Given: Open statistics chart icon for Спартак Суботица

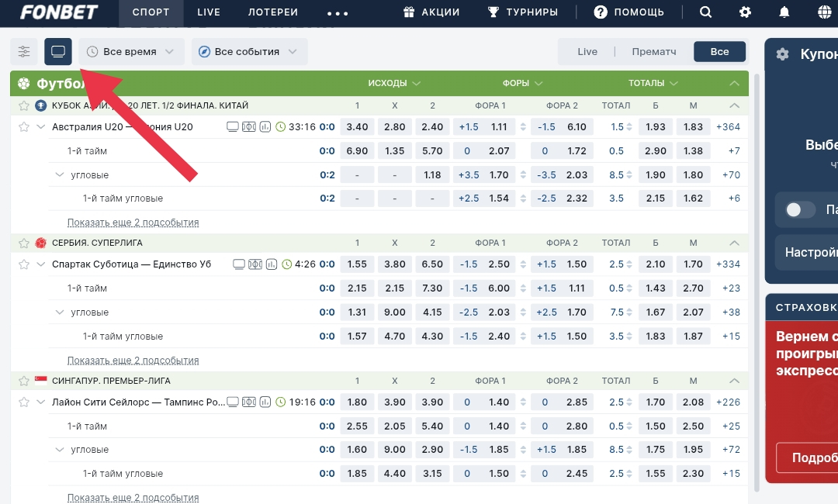Looking at the screenshot, I should pyautogui.click(x=272, y=264).
